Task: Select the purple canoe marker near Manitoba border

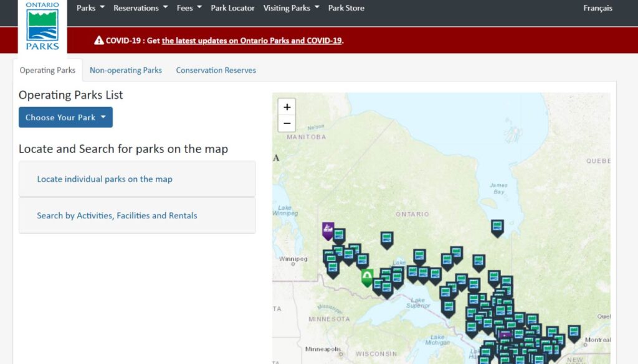Action: pos(328,230)
